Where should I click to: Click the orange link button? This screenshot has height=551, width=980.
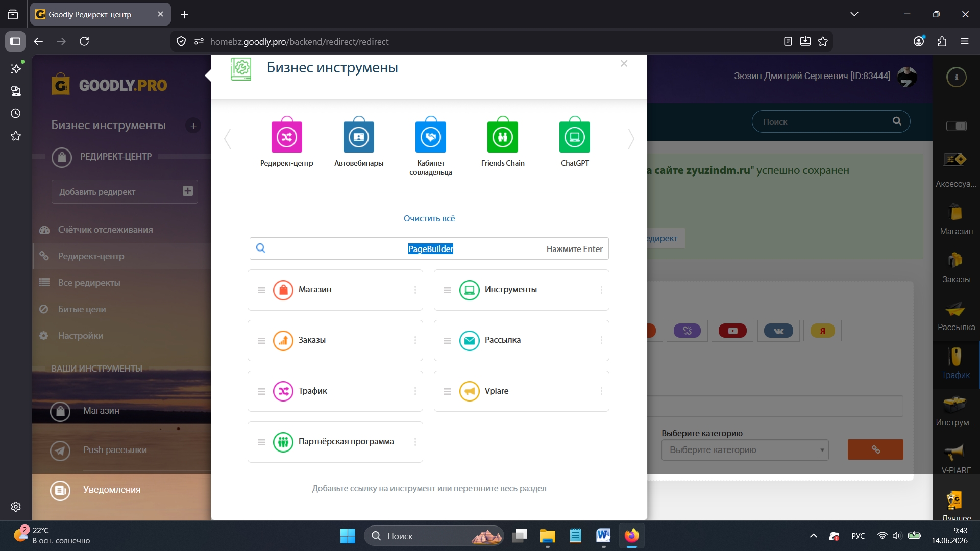coord(875,449)
